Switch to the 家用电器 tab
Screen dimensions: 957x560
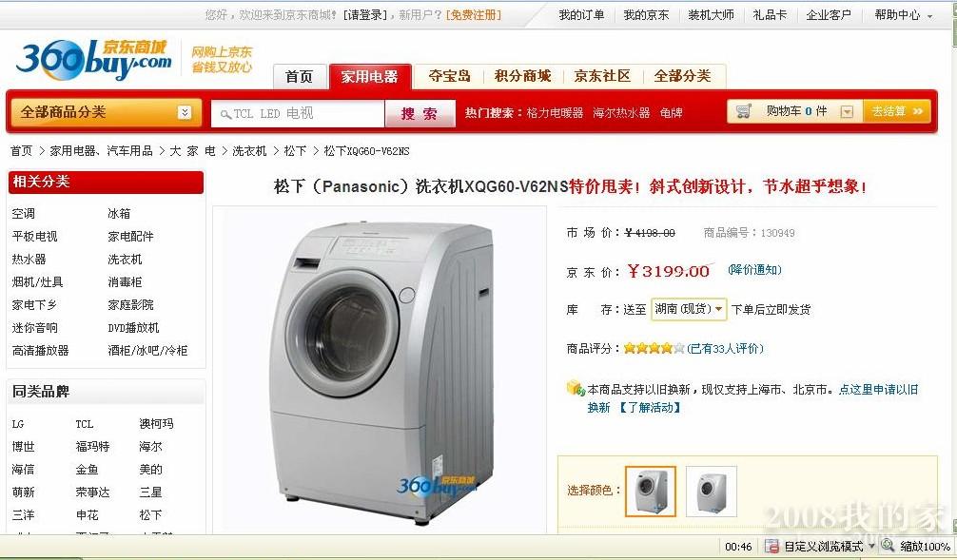[369, 77]
